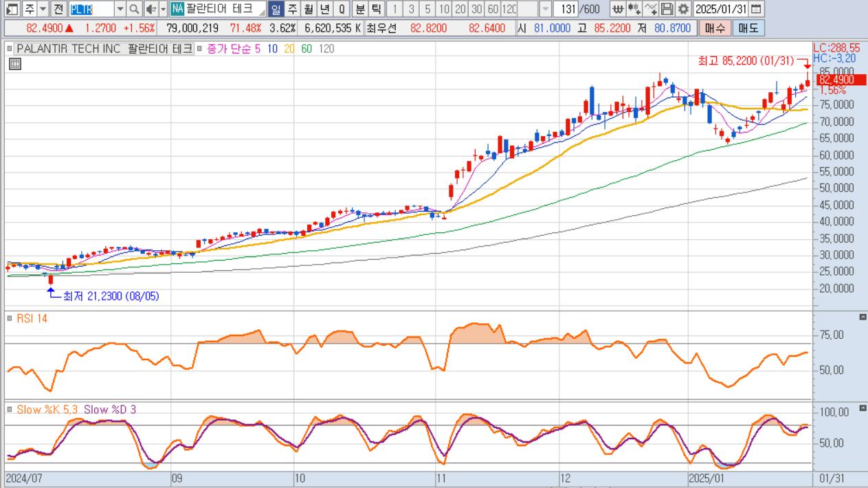Image resolution: width=868 pixels, height=488 pixels.
Task: Click the 팔란티어 테크 stock name field
Action: click(x=225, y=9)
